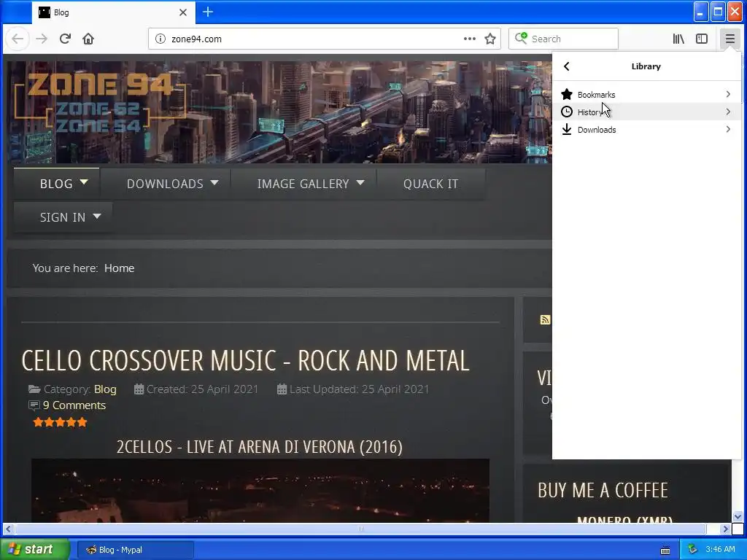Select the Blog browser tab
The height and width of the screenshot is (560, 747).
(x=115, y=12)
